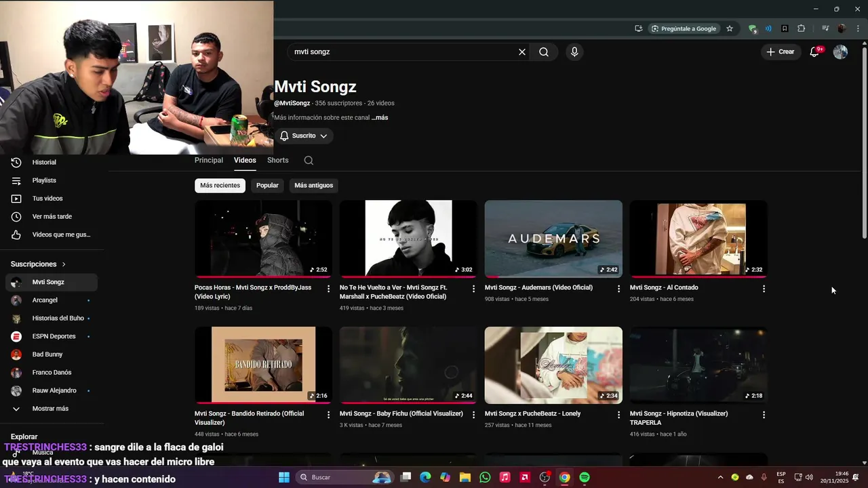Image resolution: width=868 pixels, height=488 pixels.
Task: Search within the channel using magnifier icon
Action: (x=309, y=161)
